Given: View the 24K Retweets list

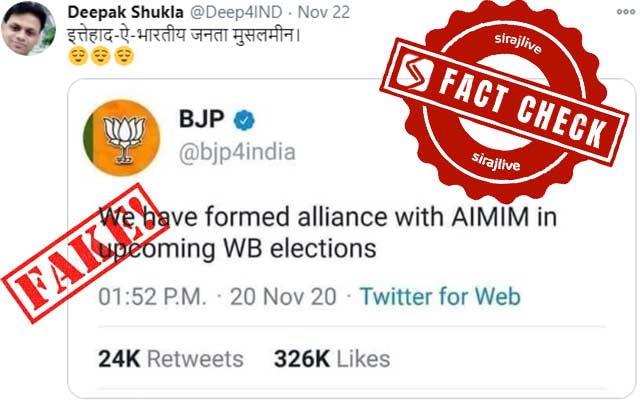Looking at the screenshot, I should 171,359.
